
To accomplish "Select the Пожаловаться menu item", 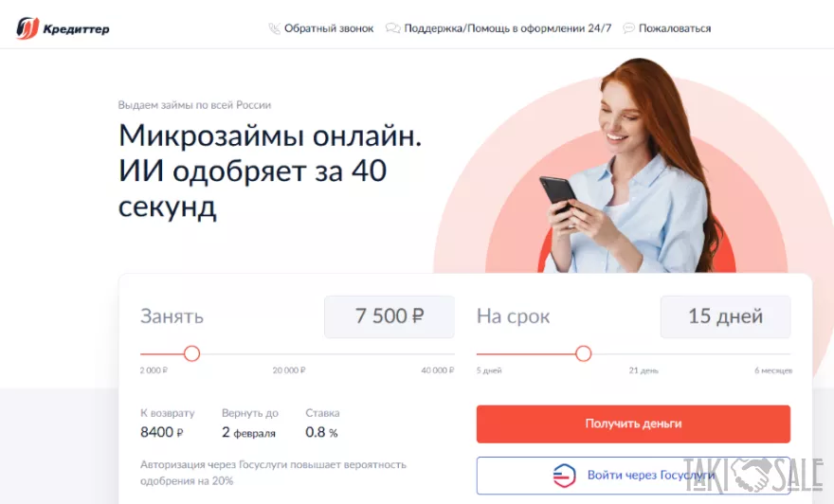I will pyautogui.click(x=675, y=28).
